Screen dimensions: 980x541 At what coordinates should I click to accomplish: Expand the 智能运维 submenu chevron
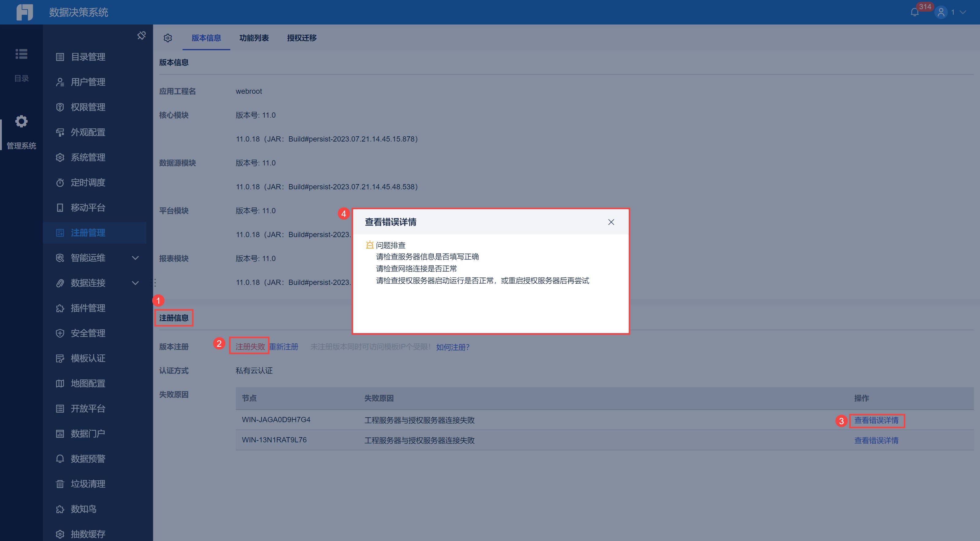tap(135, 258)
